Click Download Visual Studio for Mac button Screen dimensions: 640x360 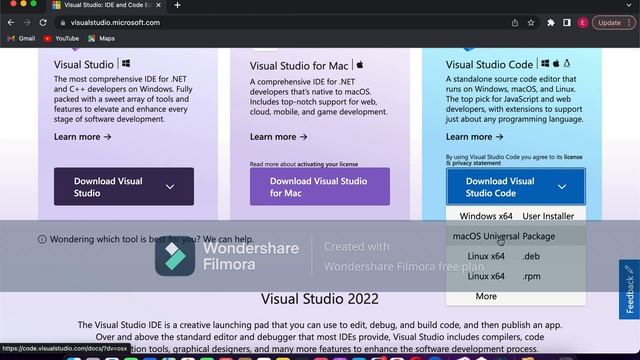320,187
